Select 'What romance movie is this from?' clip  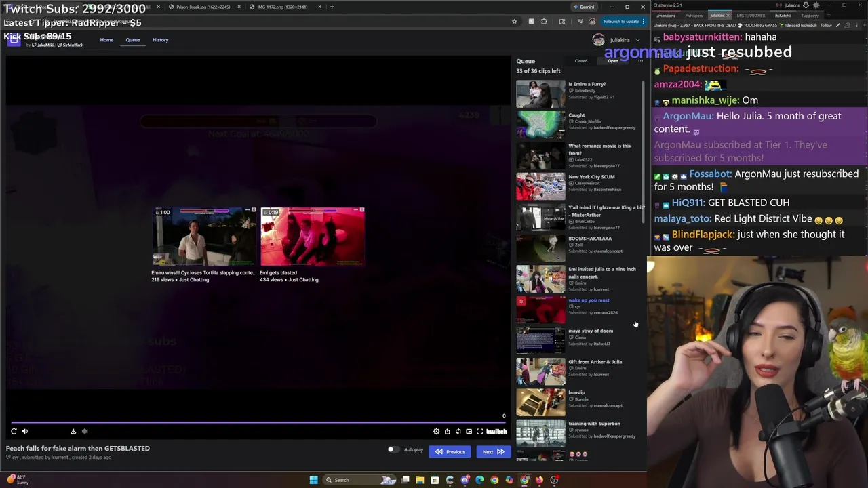coord(580,155)
